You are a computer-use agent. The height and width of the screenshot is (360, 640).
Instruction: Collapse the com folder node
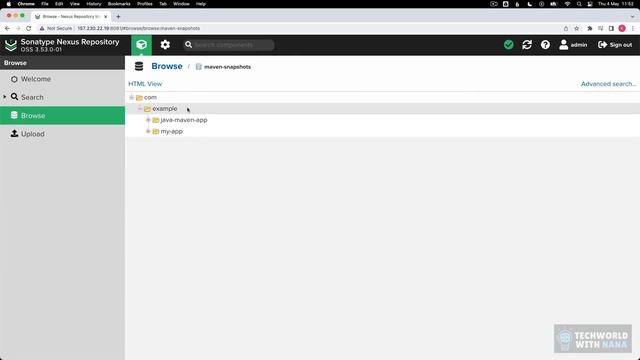(x=131, y=97)
